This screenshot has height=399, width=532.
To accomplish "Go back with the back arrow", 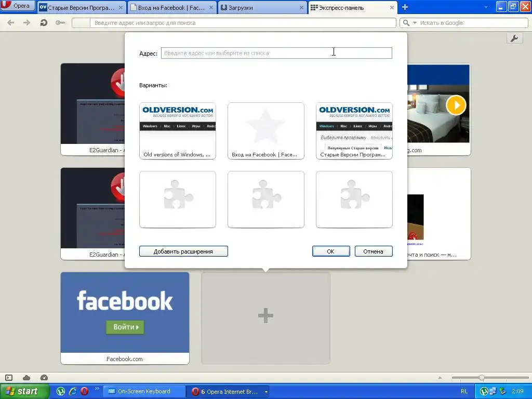I will (x=11, y=23).
